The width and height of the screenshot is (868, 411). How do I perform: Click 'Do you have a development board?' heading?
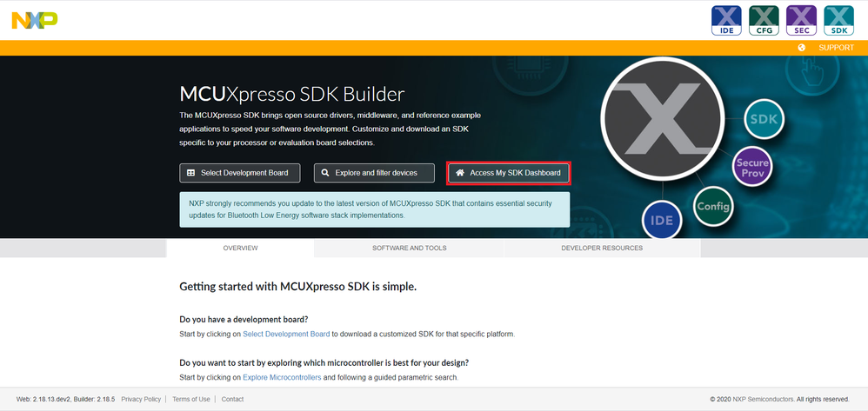tap(244, 319)
